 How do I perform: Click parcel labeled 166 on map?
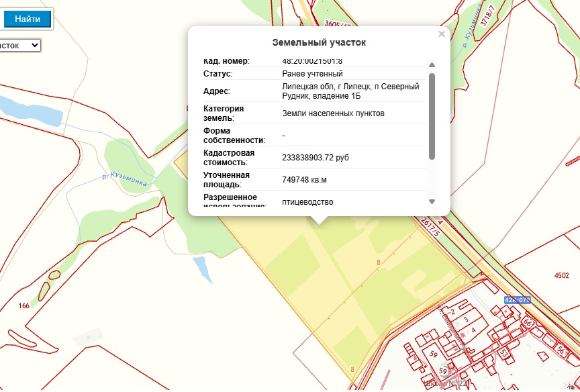tap(24, 306)
